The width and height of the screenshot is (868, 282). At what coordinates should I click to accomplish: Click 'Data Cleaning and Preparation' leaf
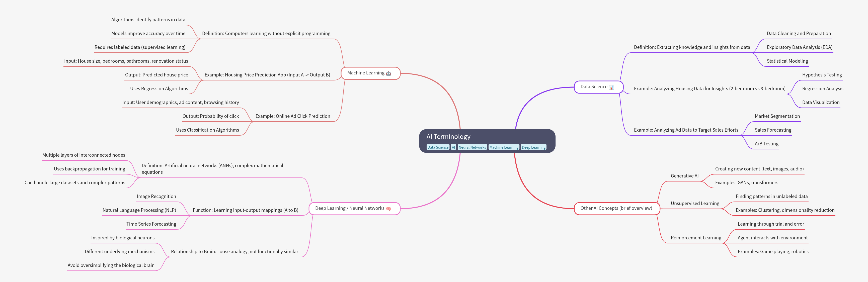(x=799, y=33)
